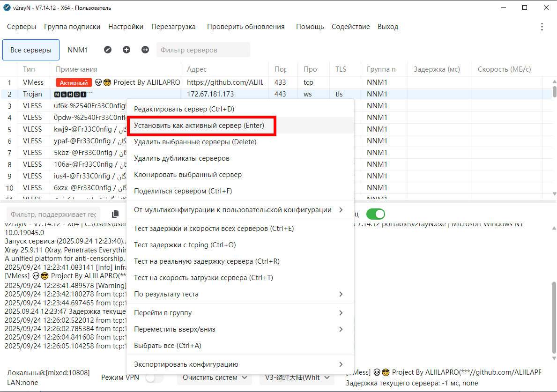Open the Настройки menu
This screenshot has width=557, height=392.
pyautogui.click(x=126, y=27)
